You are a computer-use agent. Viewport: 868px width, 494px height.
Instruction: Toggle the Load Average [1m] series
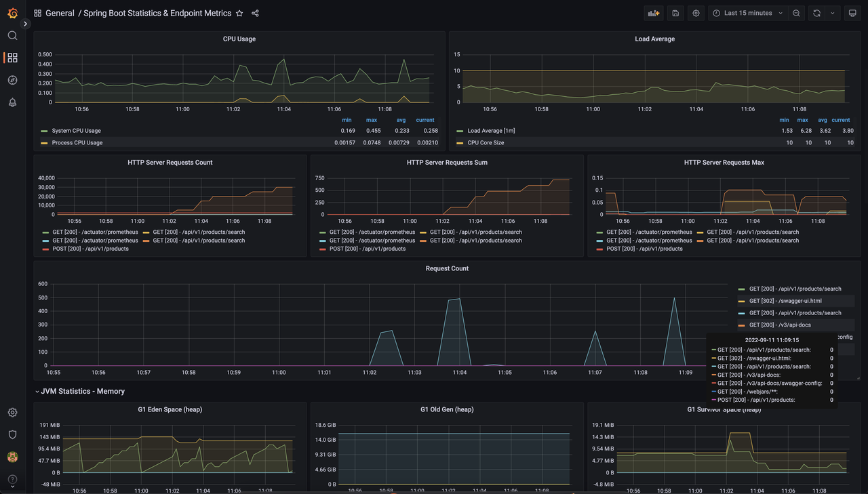(x=491, y=130)
